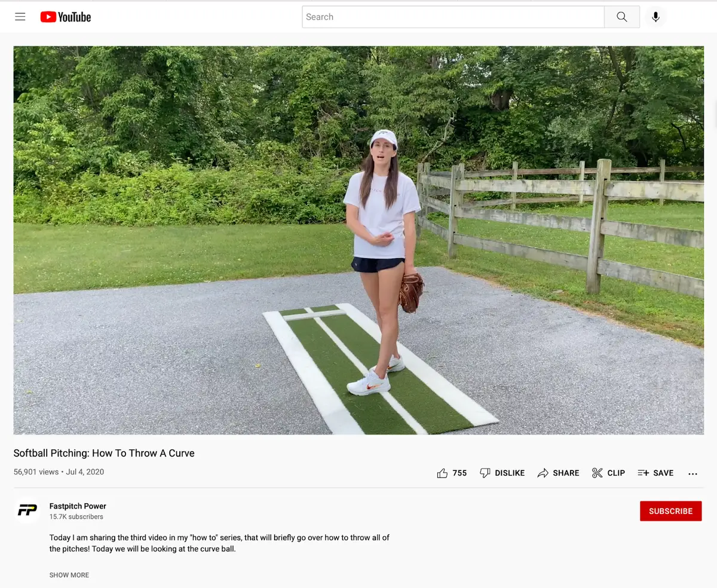Viewport: 717px width, 588px height.
Task: Click the 755 like counter
Action: tap(459, 473)
